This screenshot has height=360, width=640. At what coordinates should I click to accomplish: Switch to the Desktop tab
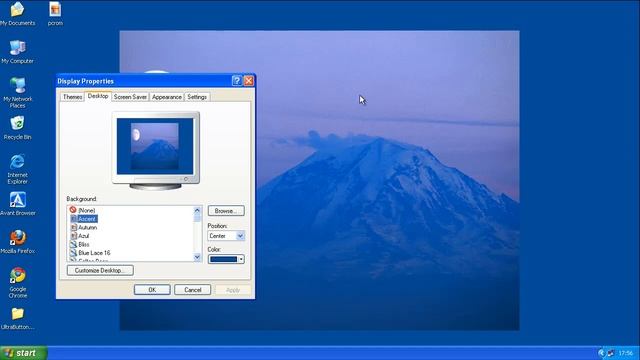pos(98,96)
